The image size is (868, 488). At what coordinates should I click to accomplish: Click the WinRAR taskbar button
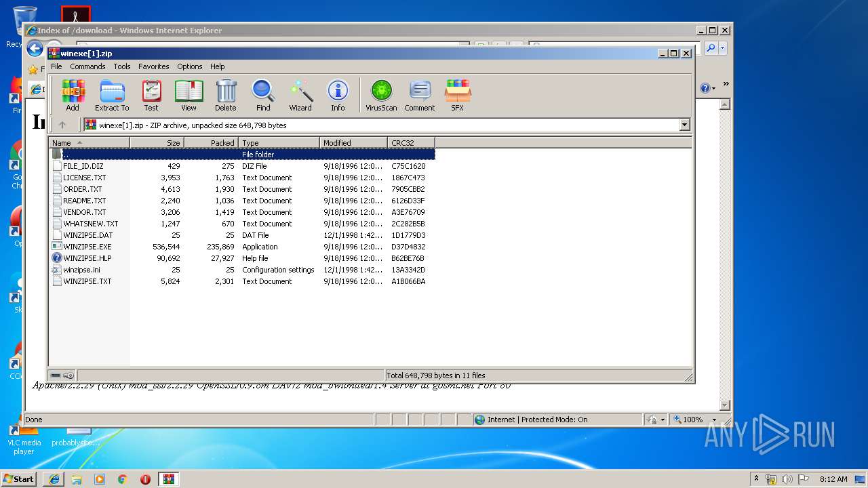[x=168, y=479]
